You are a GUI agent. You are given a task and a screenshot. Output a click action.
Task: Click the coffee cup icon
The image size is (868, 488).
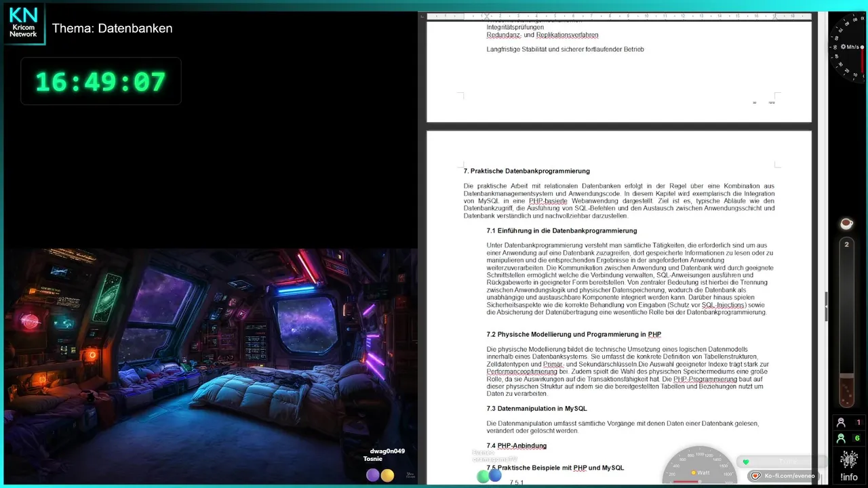coord(846,223)
